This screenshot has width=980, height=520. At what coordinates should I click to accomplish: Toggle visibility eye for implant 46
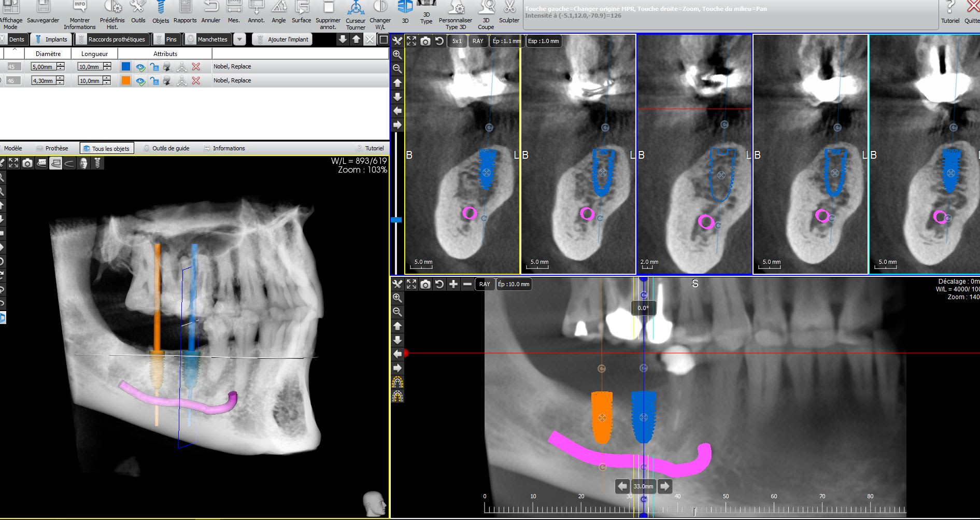[x=140, y=81]
